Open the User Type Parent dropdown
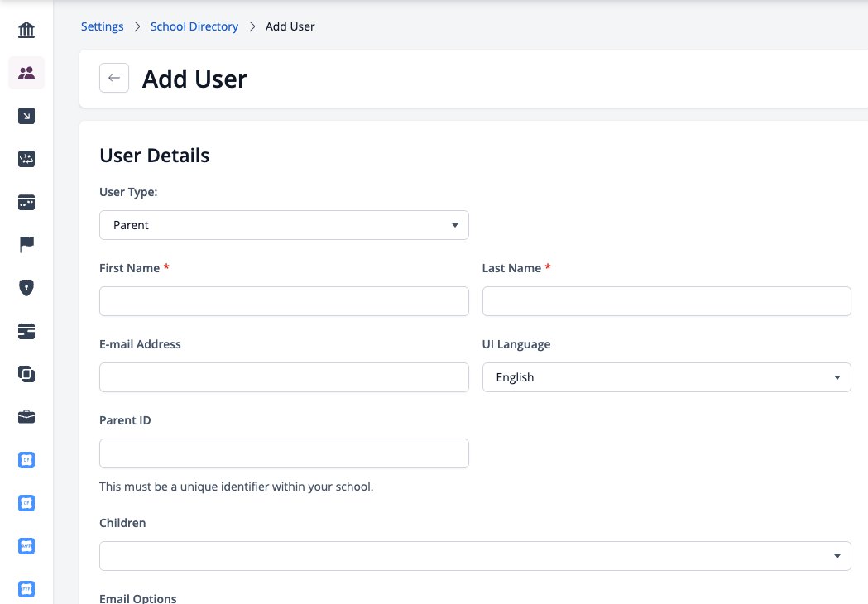This screenshot has height=604, width=868. (284, 225)
